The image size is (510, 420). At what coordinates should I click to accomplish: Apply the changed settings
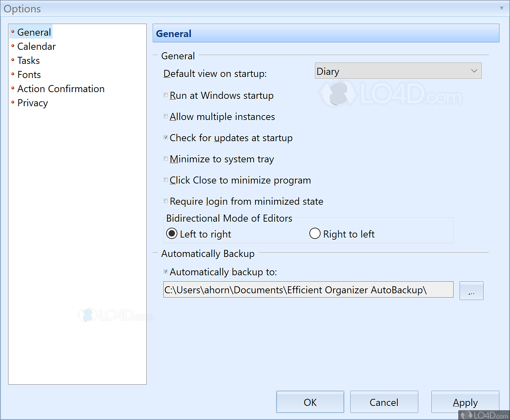tap(465, 402)
